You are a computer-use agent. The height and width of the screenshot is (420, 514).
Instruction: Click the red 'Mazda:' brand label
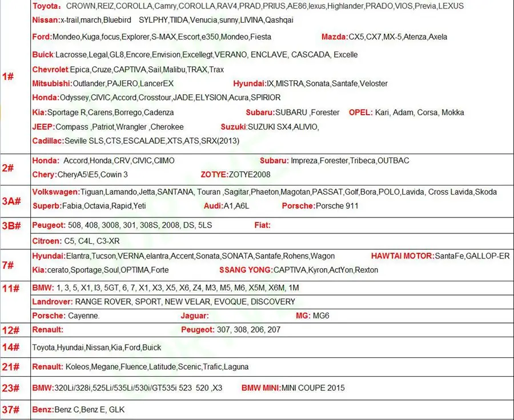coord(335,37)
